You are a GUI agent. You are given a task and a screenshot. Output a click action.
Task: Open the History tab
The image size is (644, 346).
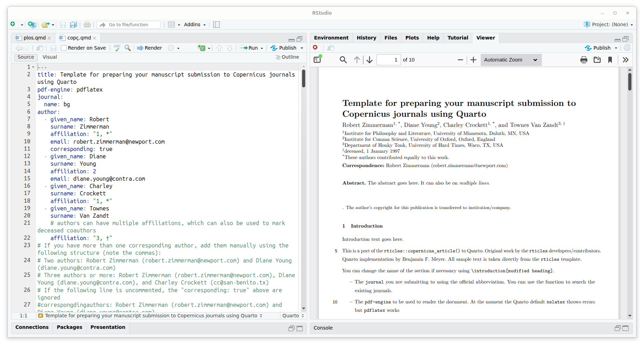[x=366, y=38]
